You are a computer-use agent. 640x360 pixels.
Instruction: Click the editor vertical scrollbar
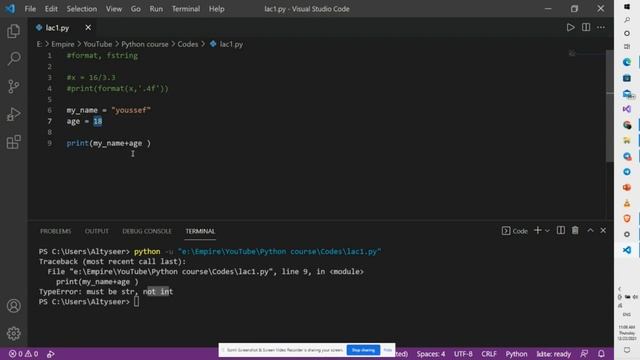610,106
